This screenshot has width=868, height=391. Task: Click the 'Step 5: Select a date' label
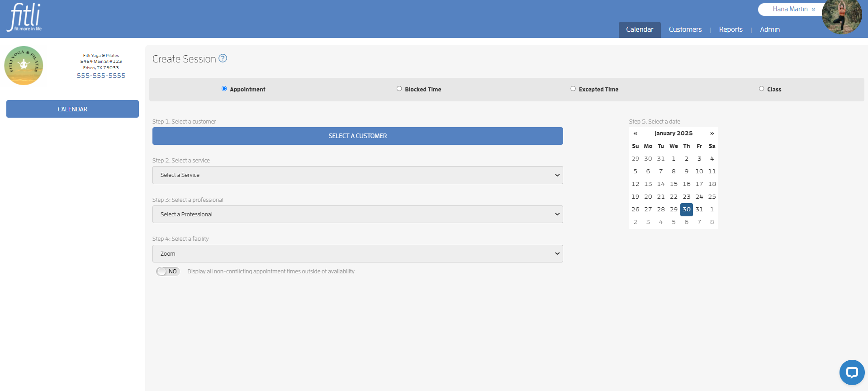[655, 122]
